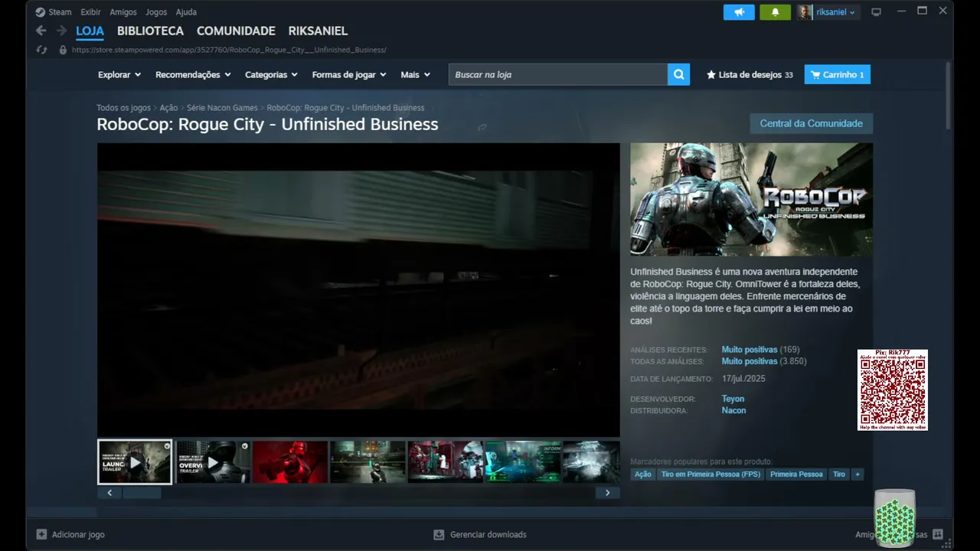This screenshot has height=551, width=980.
Task: Open the RIKSANIEL profile tab
Action: click(x=318, y=31)
